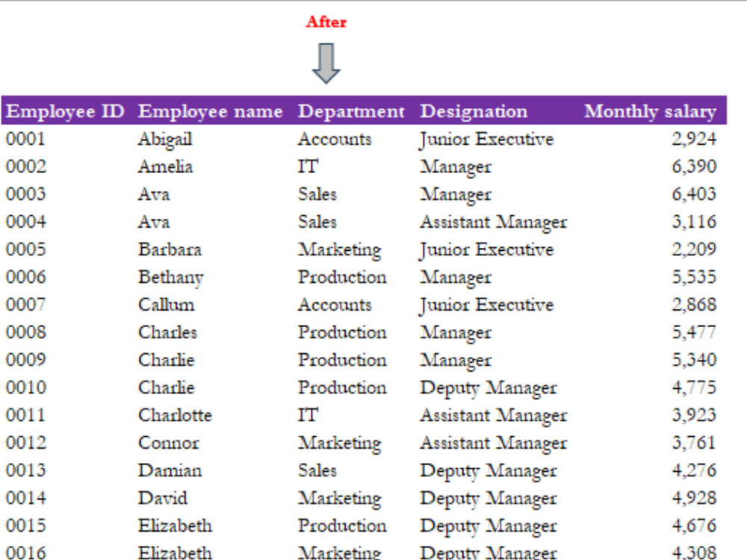Select salary value 3,923

click(x=694, y=415)
